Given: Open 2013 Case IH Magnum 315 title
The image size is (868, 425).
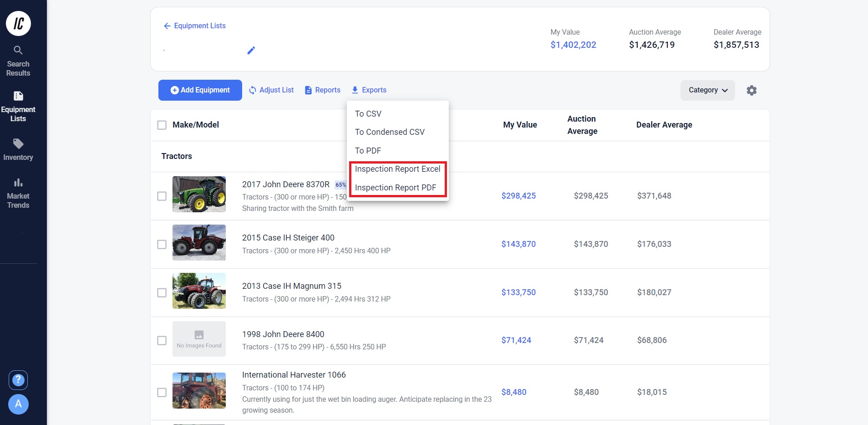Looking at the screenshot, I should coord(292,286).
